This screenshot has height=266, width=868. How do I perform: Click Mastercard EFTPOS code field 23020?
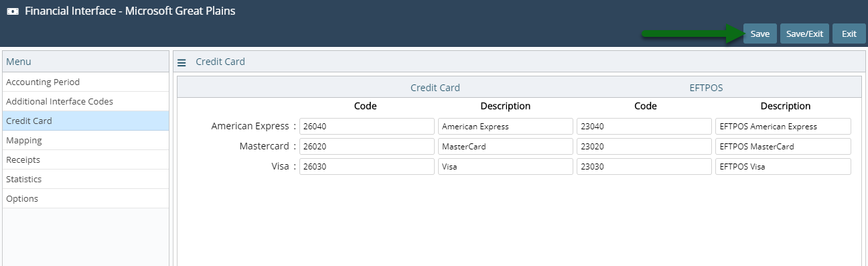point(644,147)
